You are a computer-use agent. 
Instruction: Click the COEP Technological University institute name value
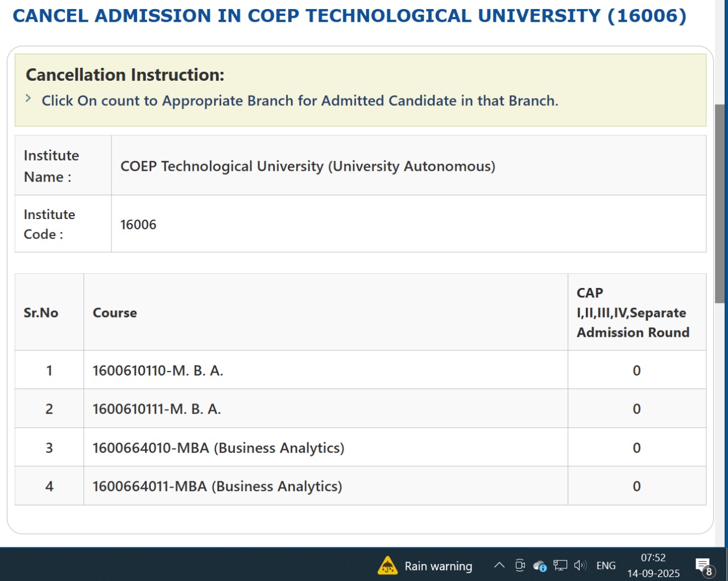pyautogui.click(x=308, y=166)
